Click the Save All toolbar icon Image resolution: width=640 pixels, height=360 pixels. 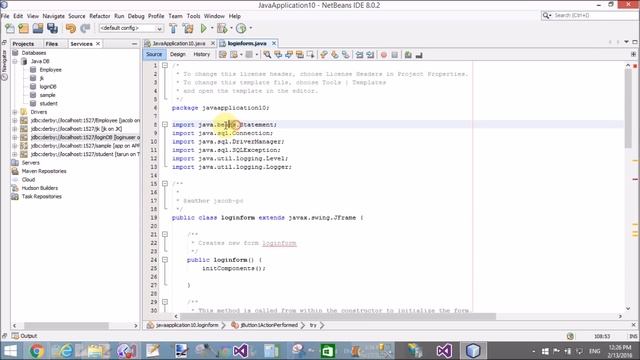tap(52, 28)
